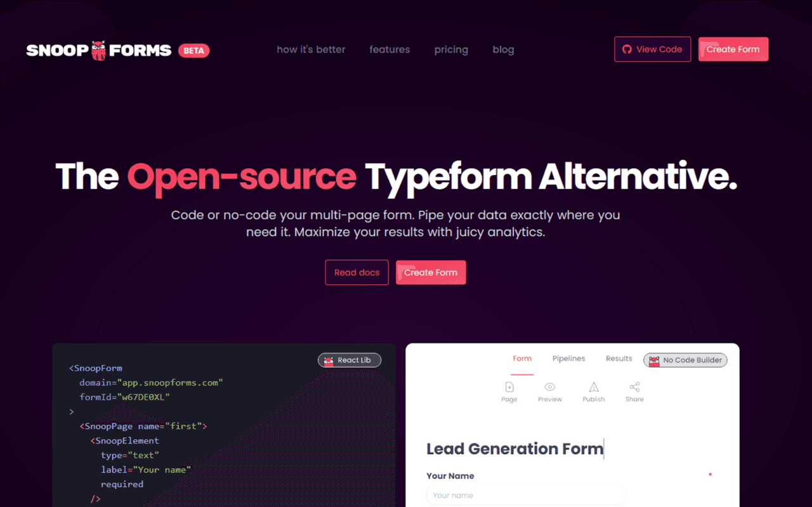
Task: Click the Lead Generation Form title
Action: [514, 449]
